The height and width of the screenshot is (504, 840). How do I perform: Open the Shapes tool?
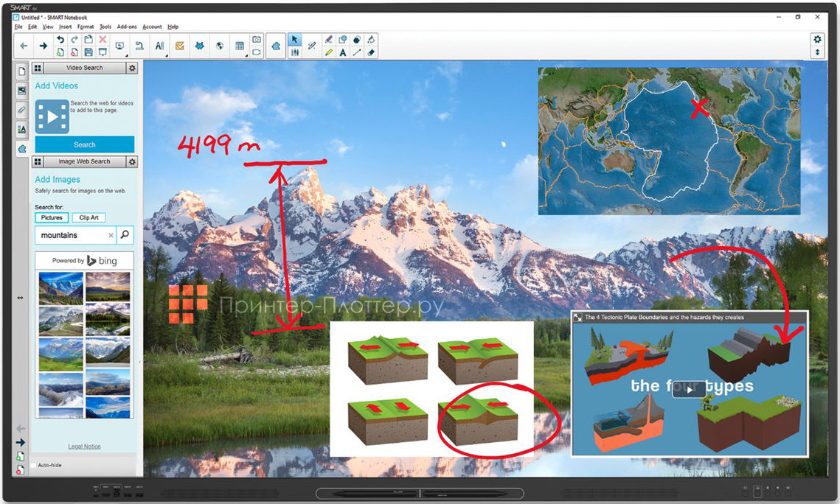pos(344,38)
